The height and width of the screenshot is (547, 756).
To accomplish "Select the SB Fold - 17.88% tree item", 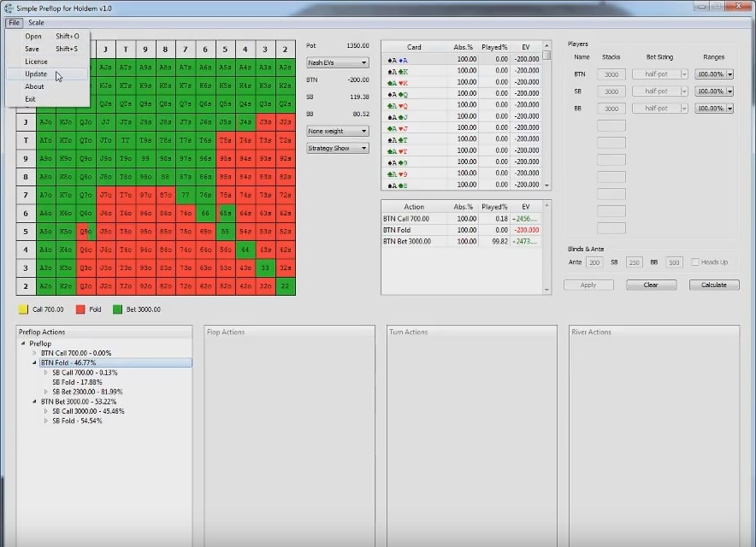I will click(77, 382).
